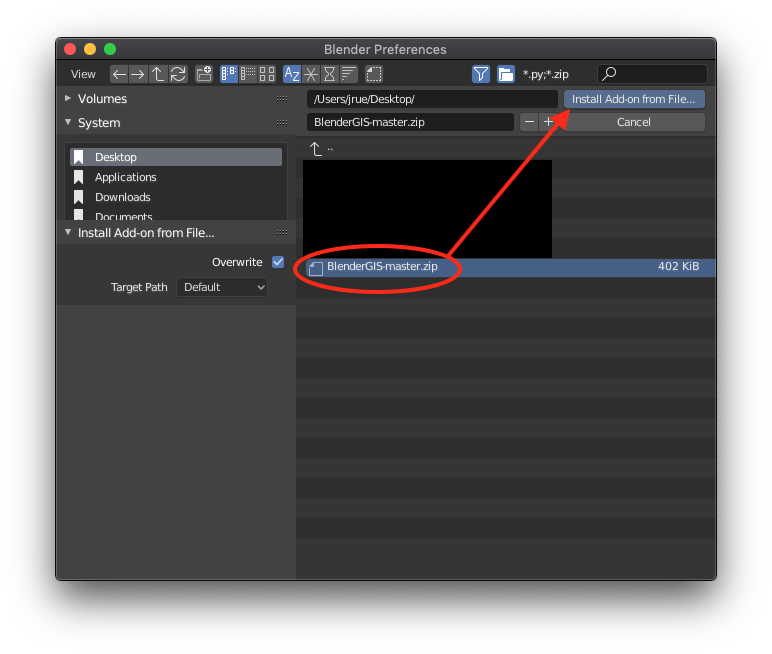The height and width of the screenshot is (654, 772).
Task: Toggle show hidden files icon
Action: 374,74
